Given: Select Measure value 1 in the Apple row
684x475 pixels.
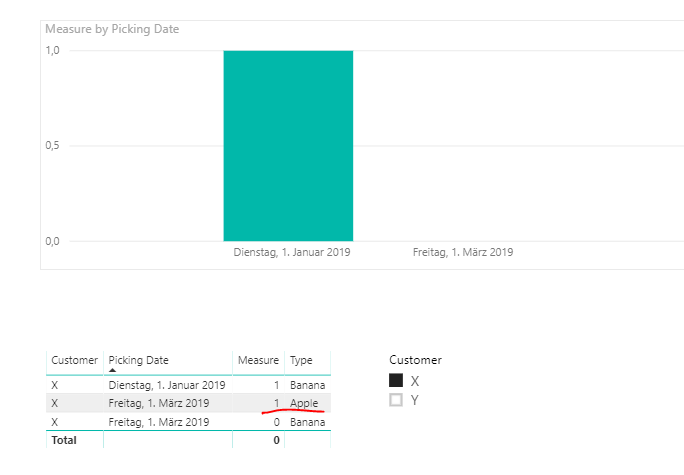Looking at the screenshot, I should (x=277, y=403).
